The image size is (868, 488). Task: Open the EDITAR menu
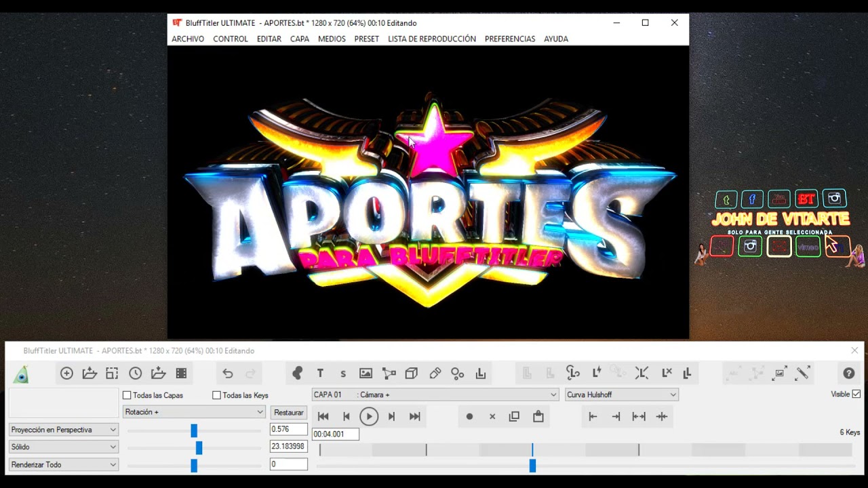pos(269,39)
